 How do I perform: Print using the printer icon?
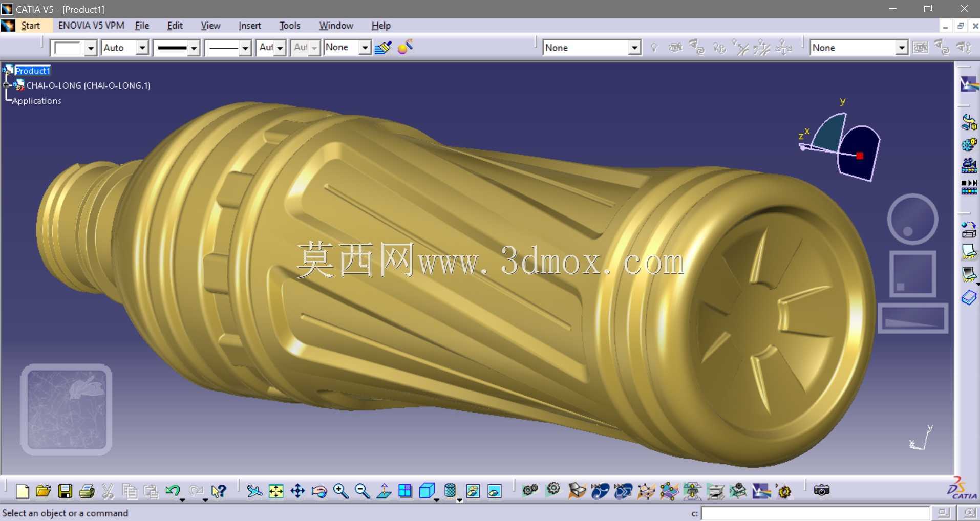87,491
